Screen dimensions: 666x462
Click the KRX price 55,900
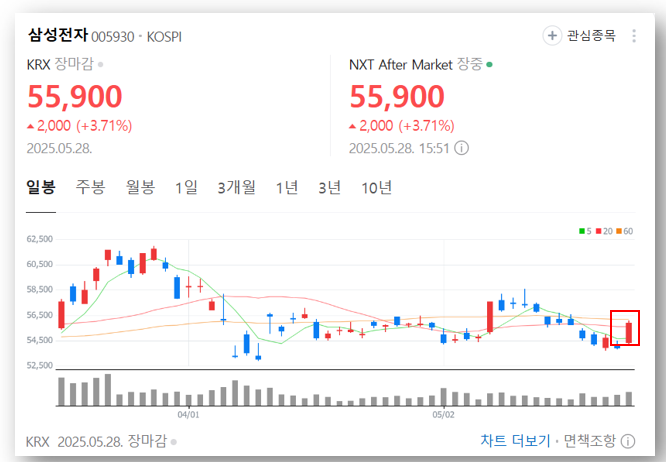pyautogui.click(x=75, y=96)
